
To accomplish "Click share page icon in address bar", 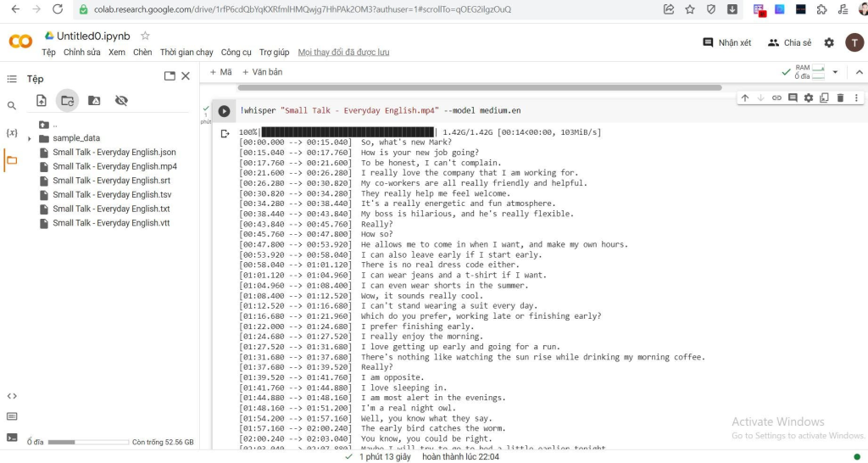I will pyautogui.click(x=669, y=8).
